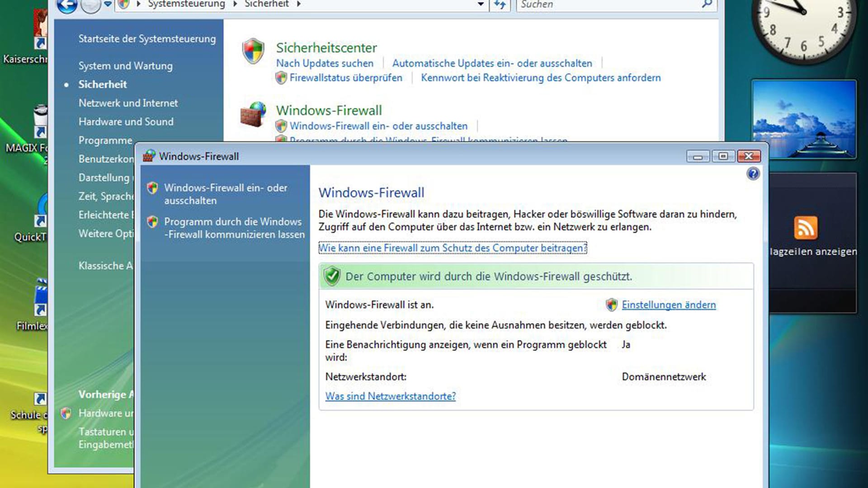Image resolution: width=868 pixels, height=488 pixels.
Task: Expand the breadcrumb arrow after Sicherheit
Action: coord(299,5)
